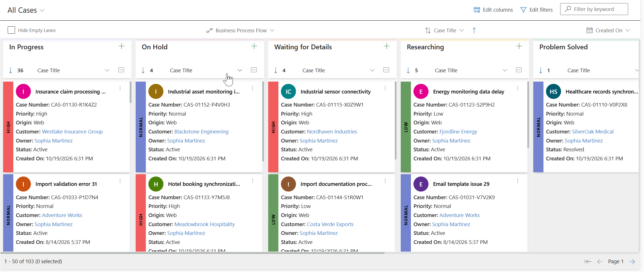Open SilverOak Medical customer link
The height and width of the screenshot is (272, 644).
coord(593,131)
